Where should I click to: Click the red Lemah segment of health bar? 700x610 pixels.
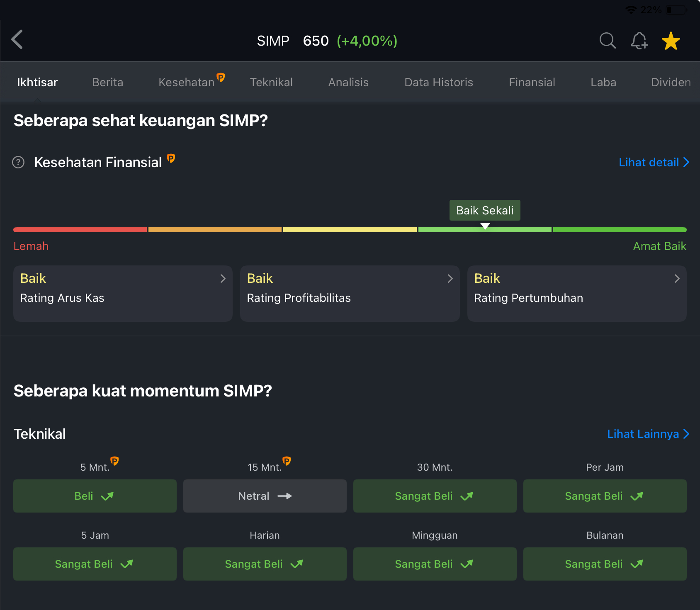tap(80, 230)
